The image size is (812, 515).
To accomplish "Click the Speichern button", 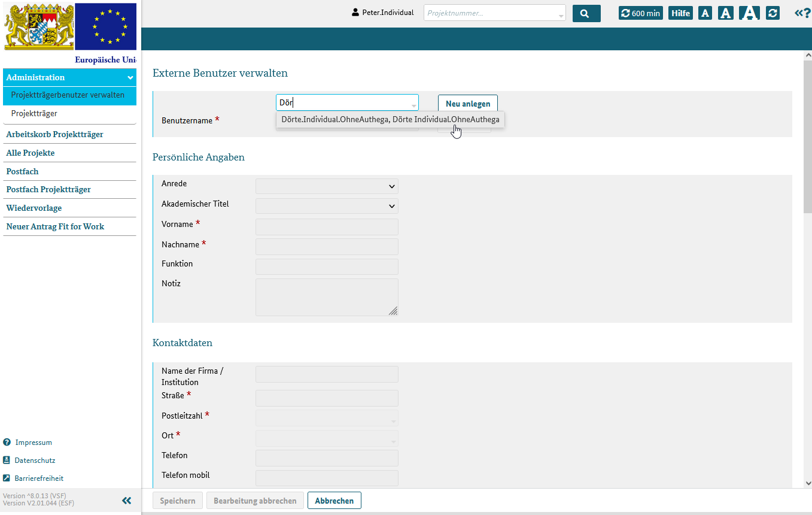I will (x=178, y=501).
